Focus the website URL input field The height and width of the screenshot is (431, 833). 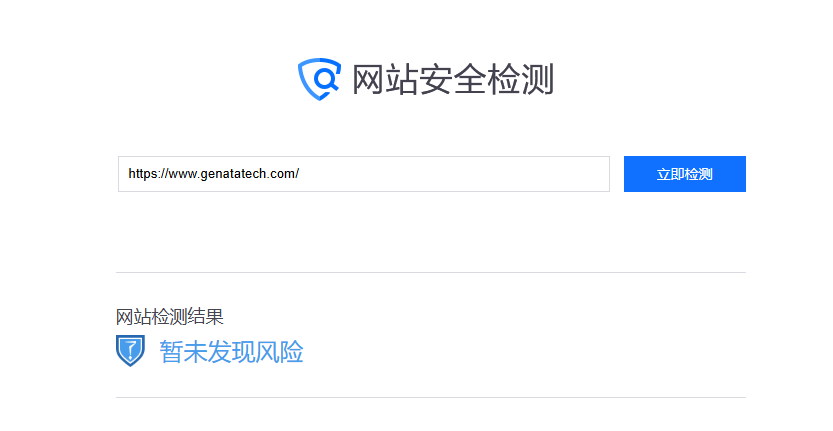point(364,174)
